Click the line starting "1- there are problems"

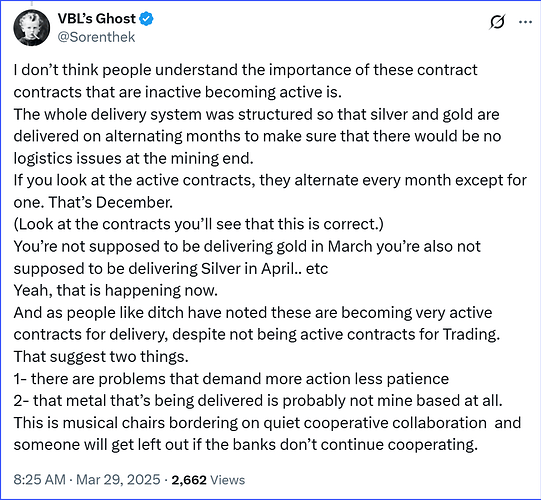(x=231, y=379)
